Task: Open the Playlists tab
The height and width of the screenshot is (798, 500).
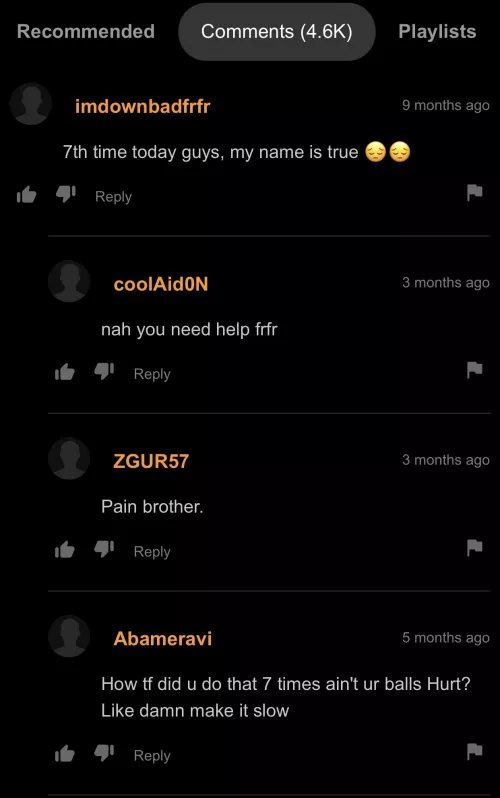Action: (437, 32)
